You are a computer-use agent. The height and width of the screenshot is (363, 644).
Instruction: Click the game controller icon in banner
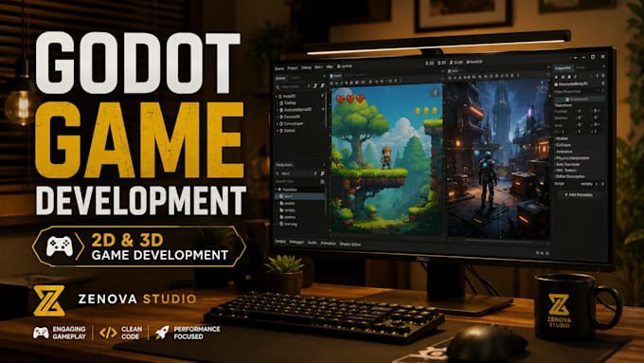pyautogui.click(x=60, y=246)
